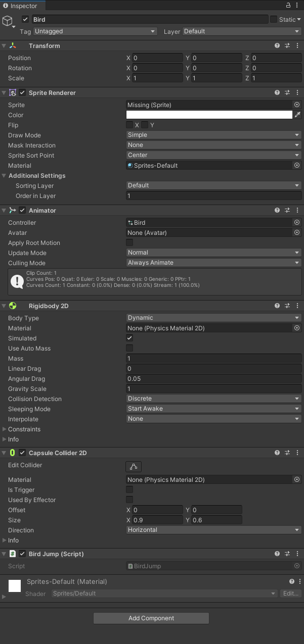This screenshot has width=304, height=644.
Task: Enable Apply Root Motion
Action: 129,242
